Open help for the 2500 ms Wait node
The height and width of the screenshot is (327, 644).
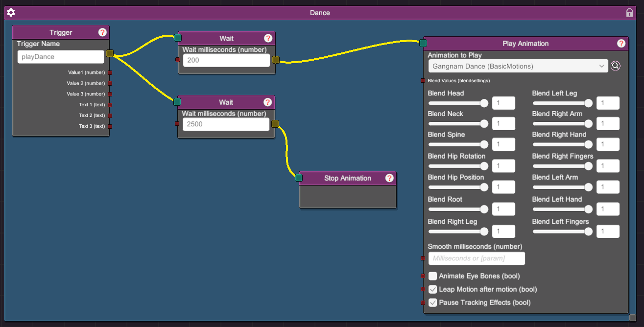(x=267, y=102)
